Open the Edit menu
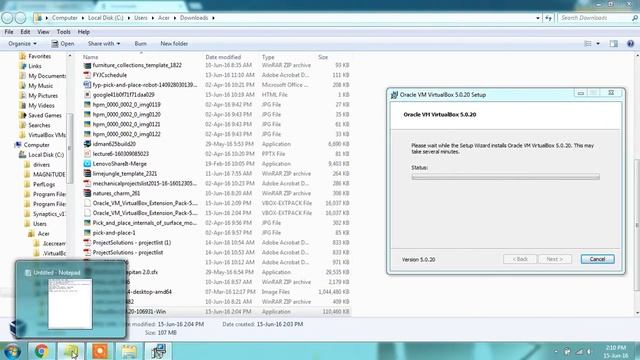This screenshot has height=360, width=640. point(25,32)
